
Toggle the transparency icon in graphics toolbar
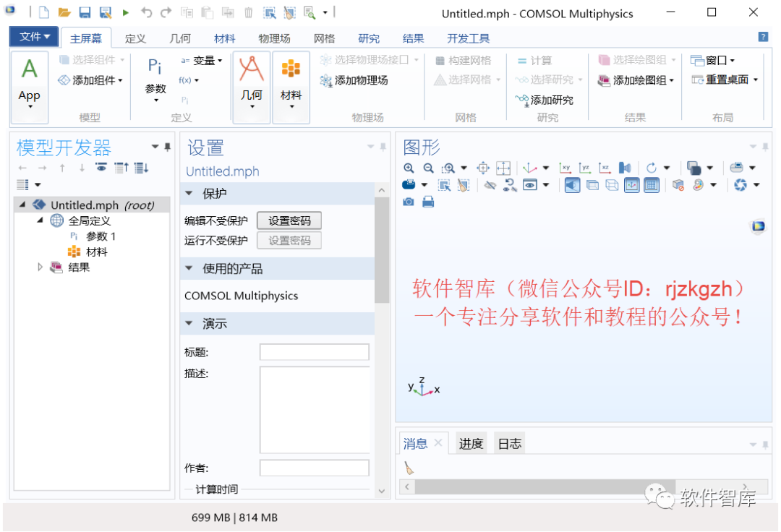click(592, 185)
